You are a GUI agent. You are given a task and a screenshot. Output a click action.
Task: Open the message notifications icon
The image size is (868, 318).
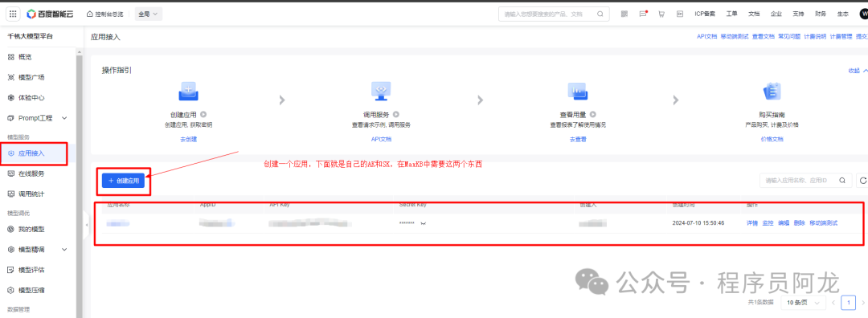pos(643,14)
